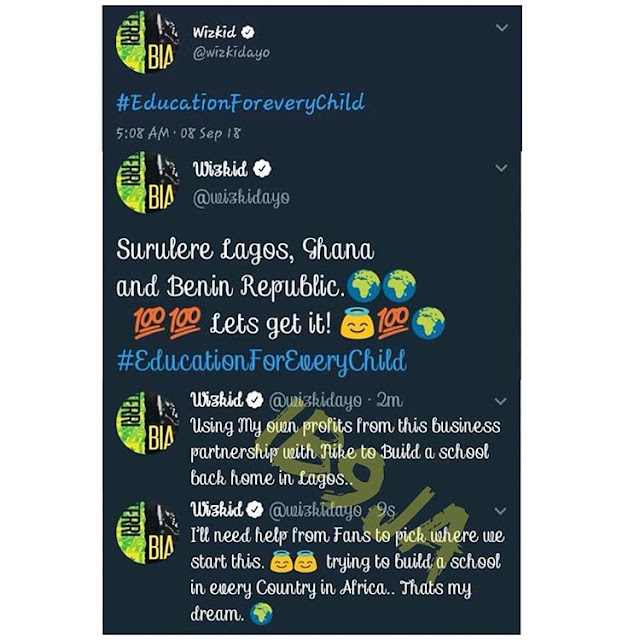The image size is (640, 640).
Task: Click the @wizkidayo handle on the Surulere tweet
Action: [241, 198]
